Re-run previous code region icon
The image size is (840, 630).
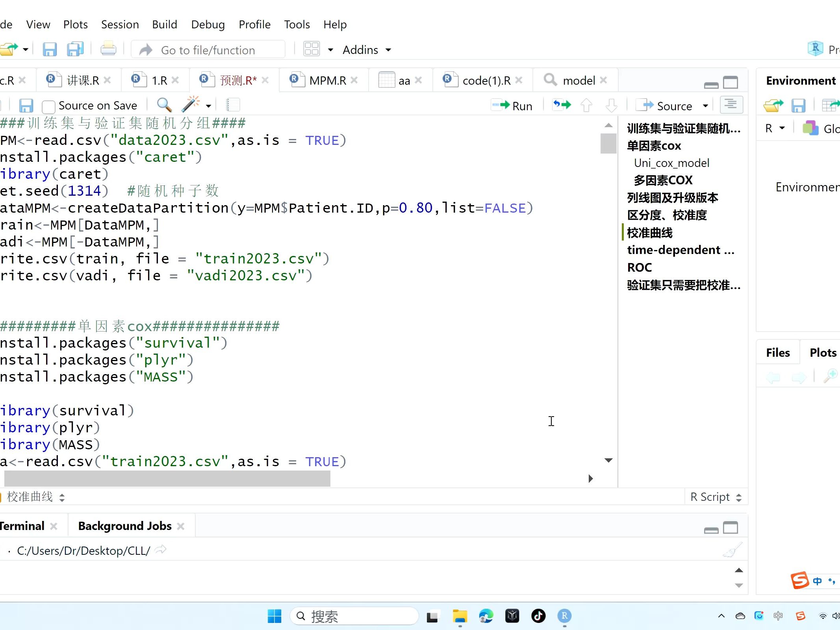(x=562, y=105)
